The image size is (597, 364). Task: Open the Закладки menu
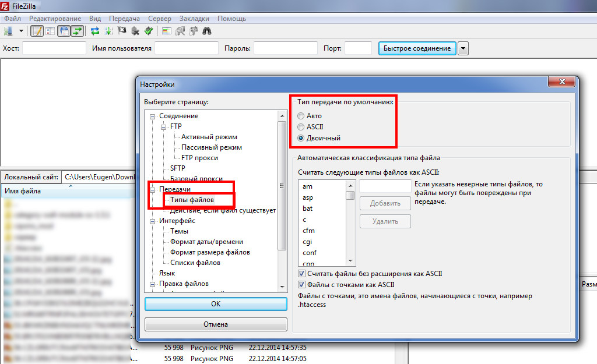pos(194,19)
